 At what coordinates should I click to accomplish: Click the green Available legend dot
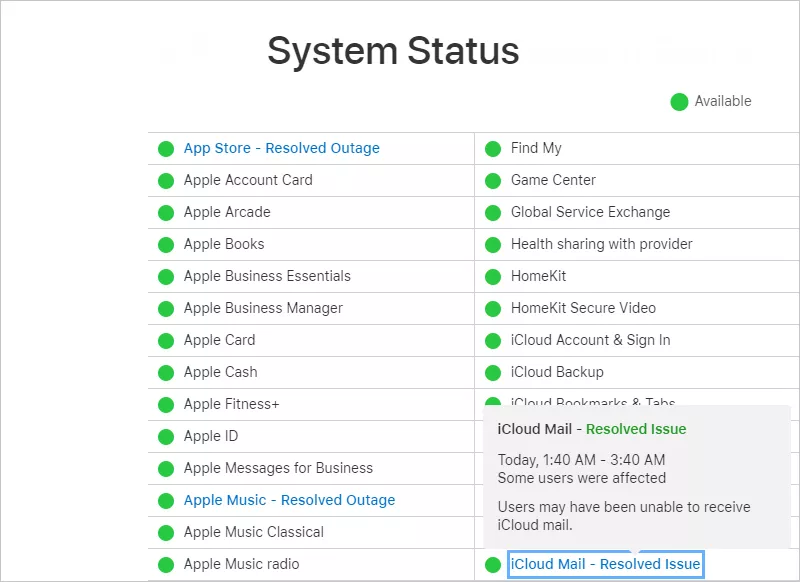(x=679, y=102)
